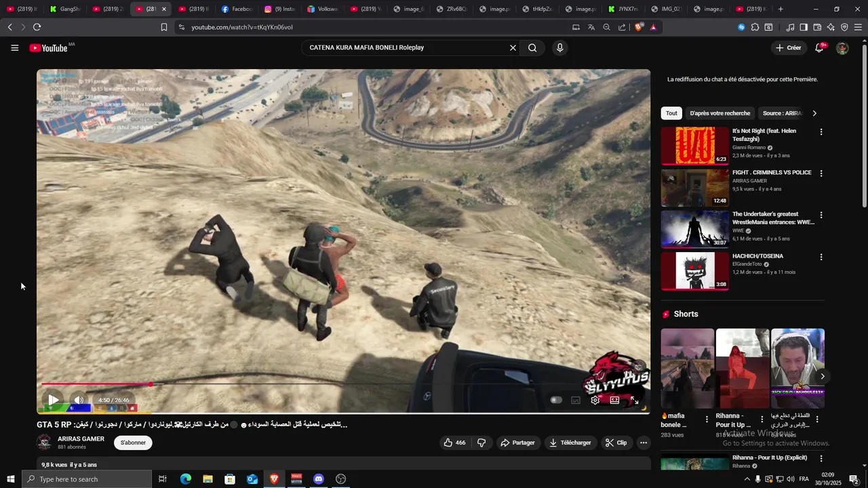Toggle the autoplay switch
This screenshot has width=868, height=488.
pos(556,400)
